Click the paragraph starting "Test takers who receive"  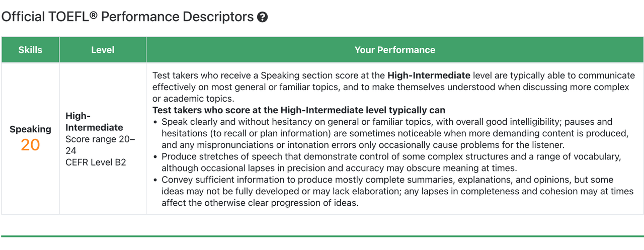393,87
